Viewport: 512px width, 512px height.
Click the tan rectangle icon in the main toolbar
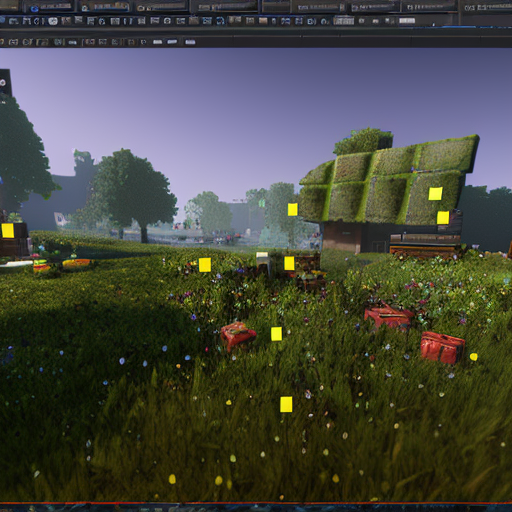click(263, 21)
